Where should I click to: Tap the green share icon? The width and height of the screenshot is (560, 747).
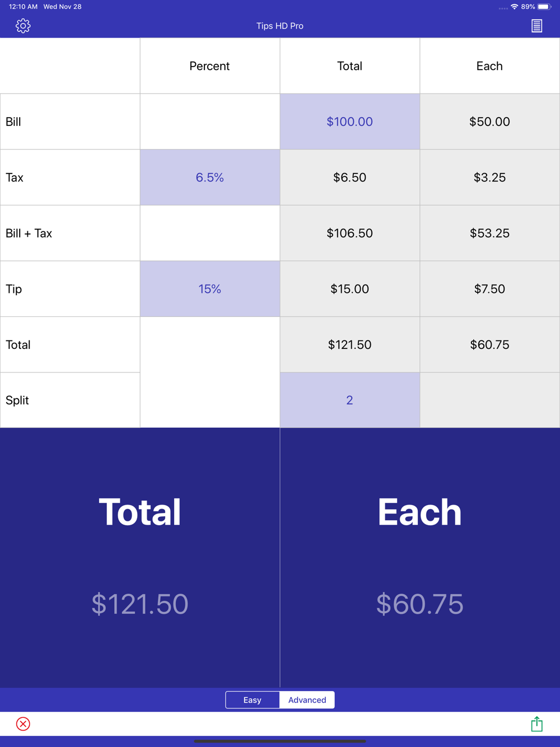536,723
